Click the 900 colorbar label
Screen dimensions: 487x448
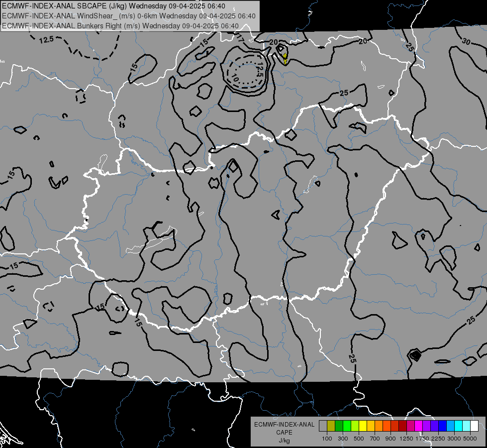click(x=390, y=439)
